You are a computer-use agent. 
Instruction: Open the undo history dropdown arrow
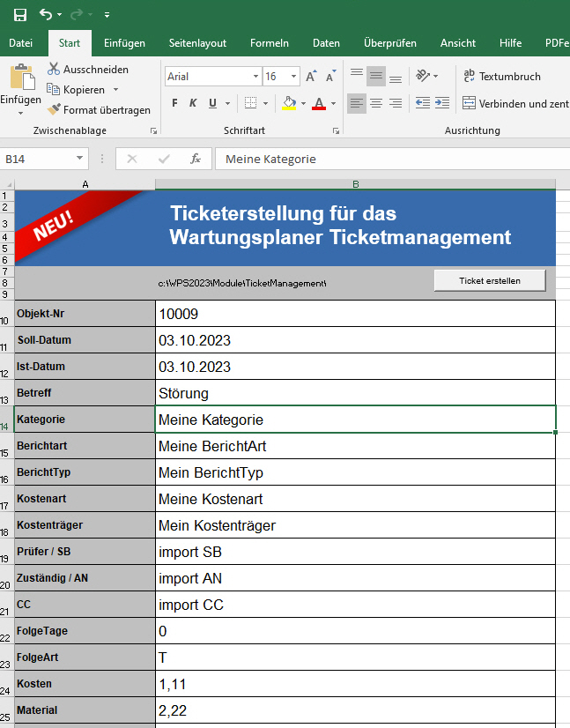tap(59, 15)
